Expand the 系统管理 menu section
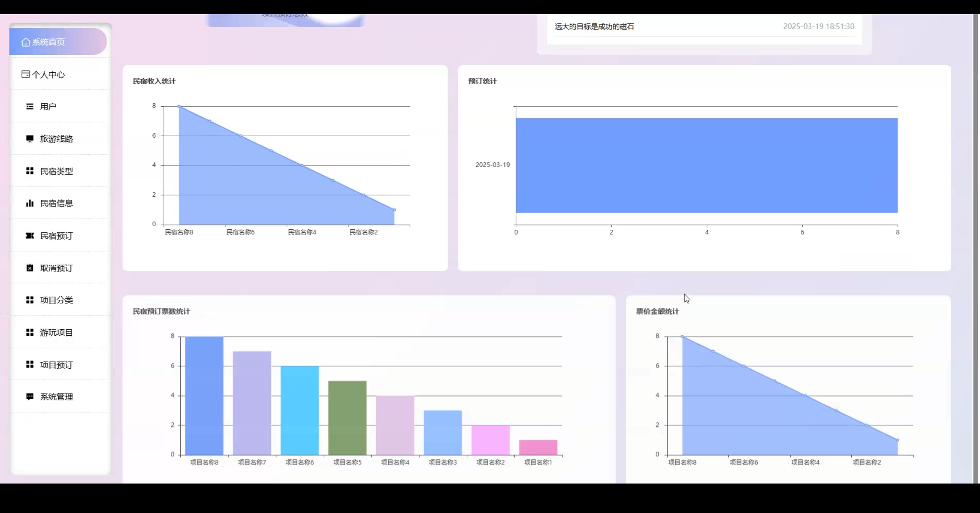 coord(57,397)
